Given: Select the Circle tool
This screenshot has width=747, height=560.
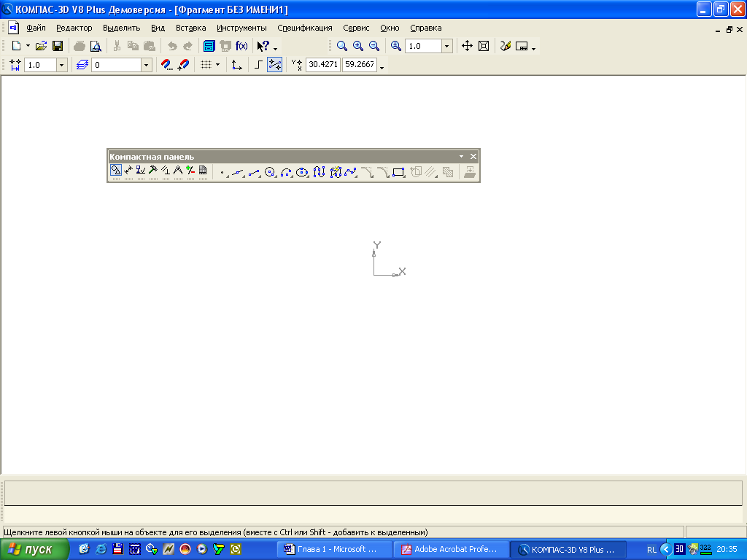Looking at the screenshot, I should (x=270, y=172).
